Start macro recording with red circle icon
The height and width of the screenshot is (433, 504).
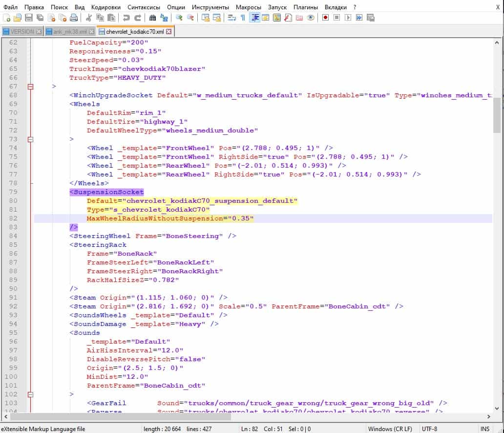point(325,18)
